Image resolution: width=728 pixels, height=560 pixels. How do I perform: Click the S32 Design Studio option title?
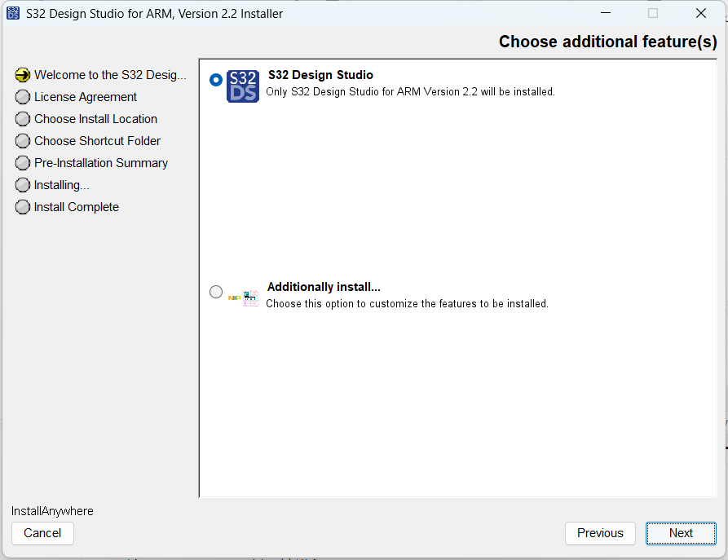[320, 75]
